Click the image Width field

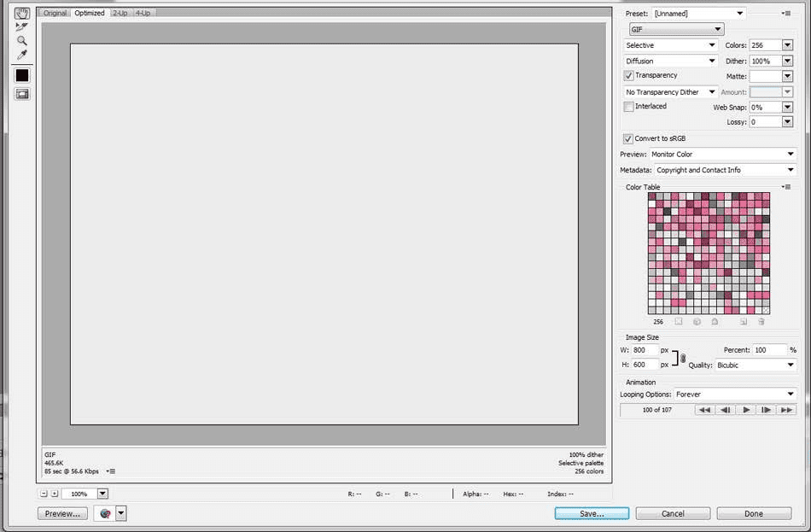(645, 350)
